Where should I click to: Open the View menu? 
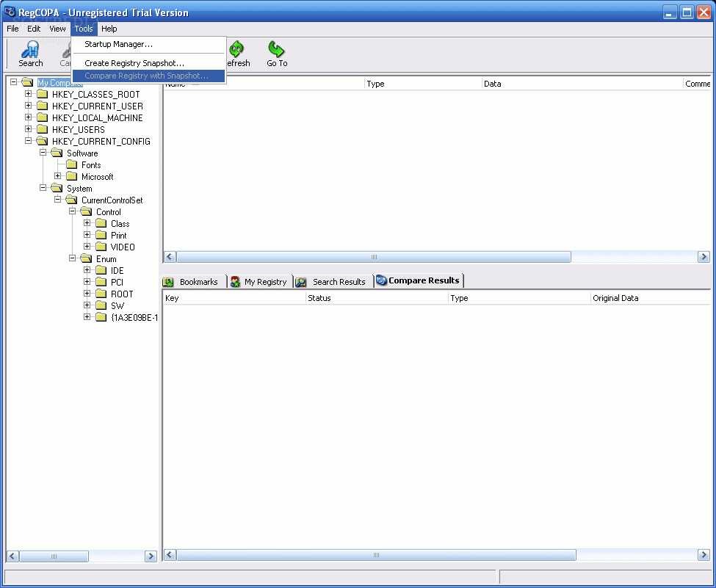pos(57,29)
